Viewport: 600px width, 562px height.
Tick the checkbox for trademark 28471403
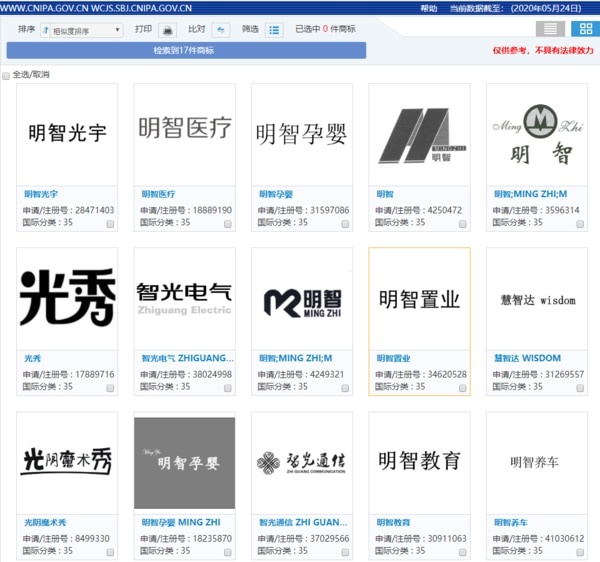(x=110, y=224)
